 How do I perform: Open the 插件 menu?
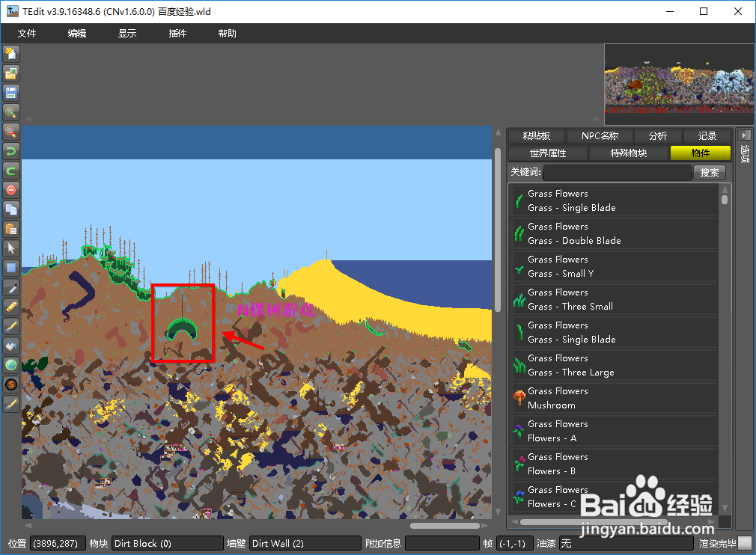[x=177, y=33]
